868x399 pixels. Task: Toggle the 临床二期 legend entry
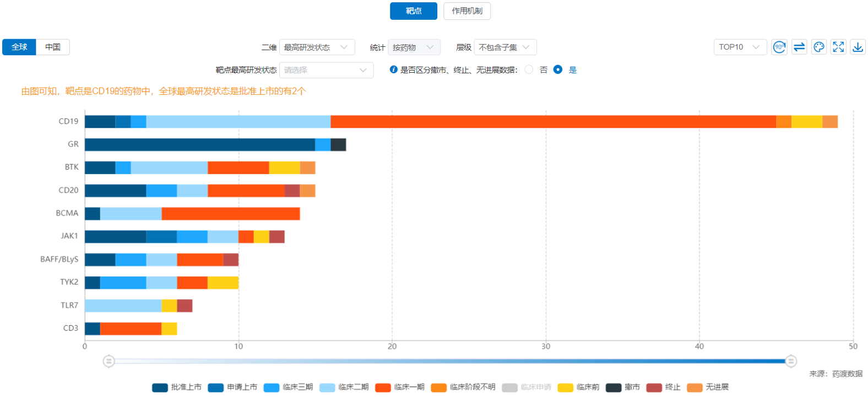point(344,387)
